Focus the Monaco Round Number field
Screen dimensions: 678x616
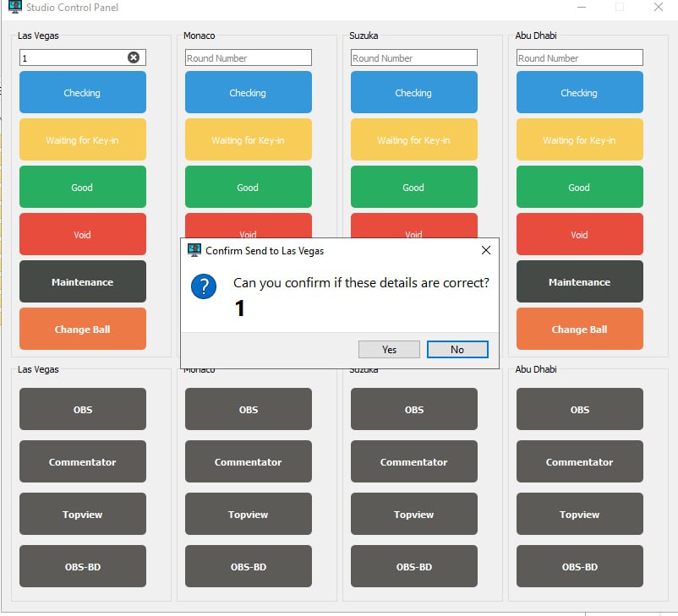pos(249,57)
